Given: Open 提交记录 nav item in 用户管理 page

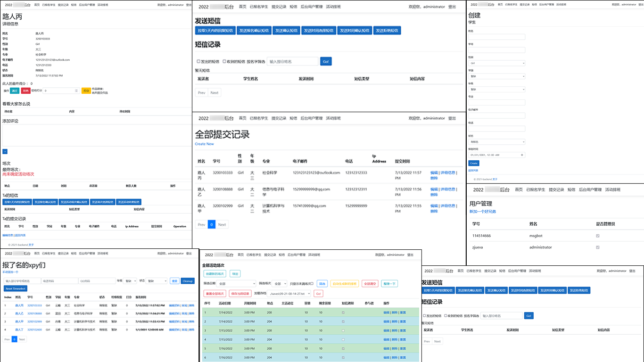Looking at the screenshot, I should click(556, 189).
